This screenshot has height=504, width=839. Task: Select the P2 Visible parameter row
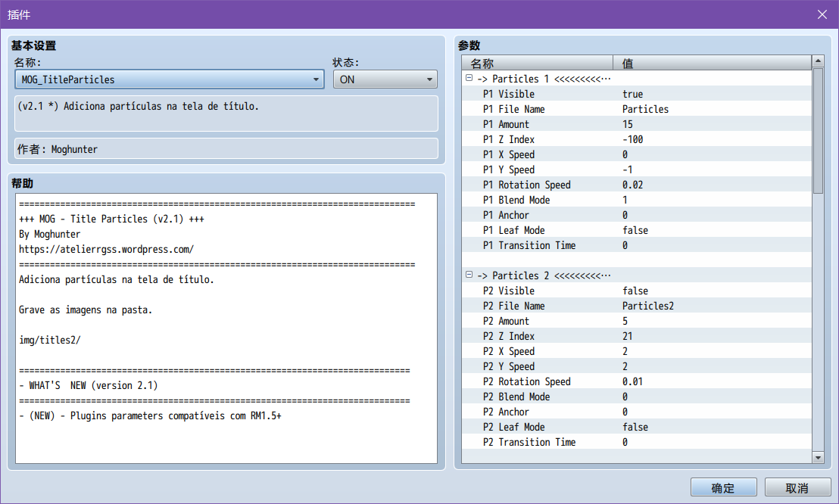pyautogui.click(x=637, y=291)
